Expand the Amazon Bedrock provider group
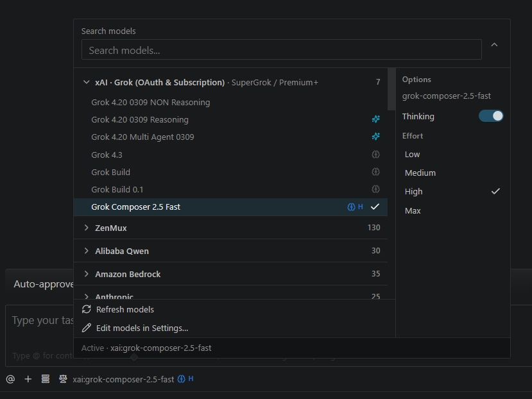This screenshot has height=399, width=532. tap(87, 274)
